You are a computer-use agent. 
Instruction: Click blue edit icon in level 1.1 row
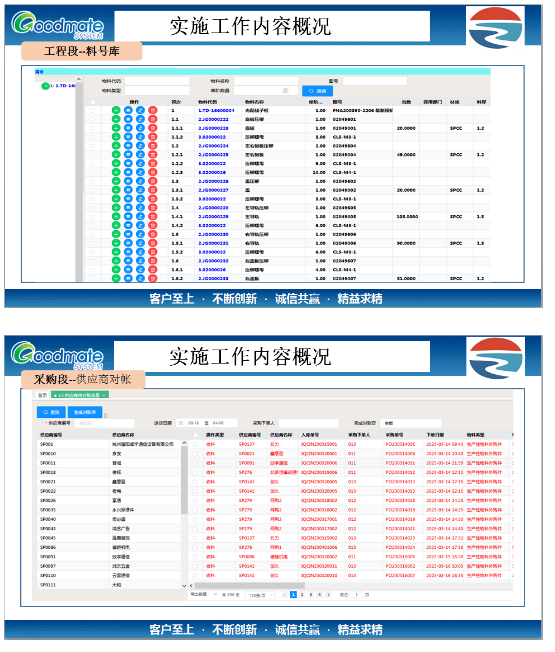click(141, 119)
